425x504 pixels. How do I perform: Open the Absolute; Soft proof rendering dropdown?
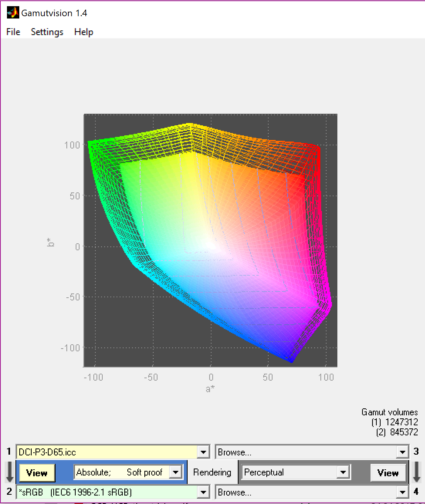pyautogui.click(x=176, y=472)
